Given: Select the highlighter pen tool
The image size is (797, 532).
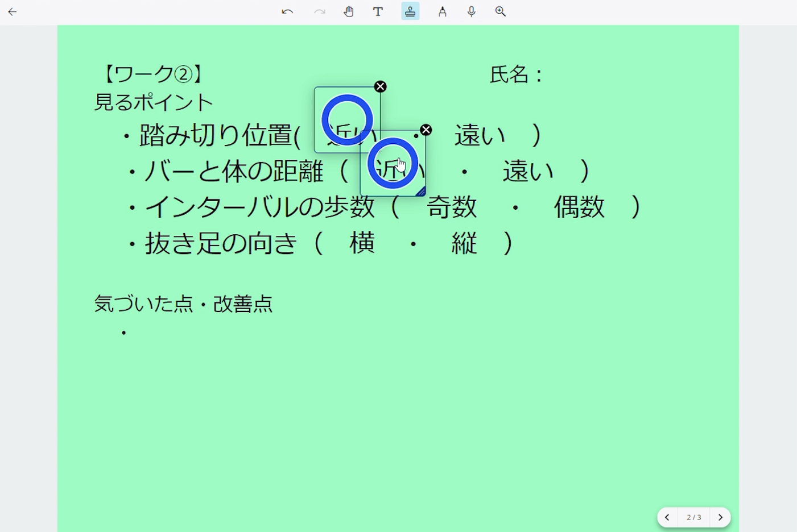Looking at the screenshot, I should click(x=442, y=11).
